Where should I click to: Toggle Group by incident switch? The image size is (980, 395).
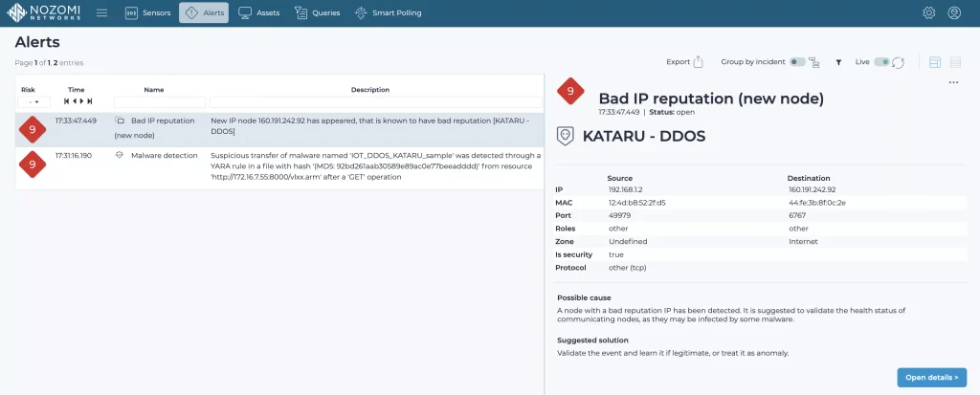point(797,62)
